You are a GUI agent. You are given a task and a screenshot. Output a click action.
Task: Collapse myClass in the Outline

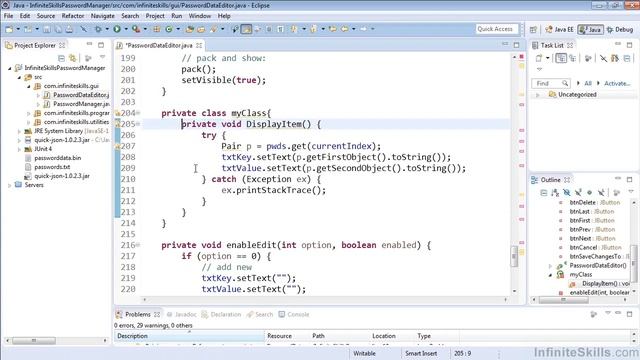click(550, 275)
